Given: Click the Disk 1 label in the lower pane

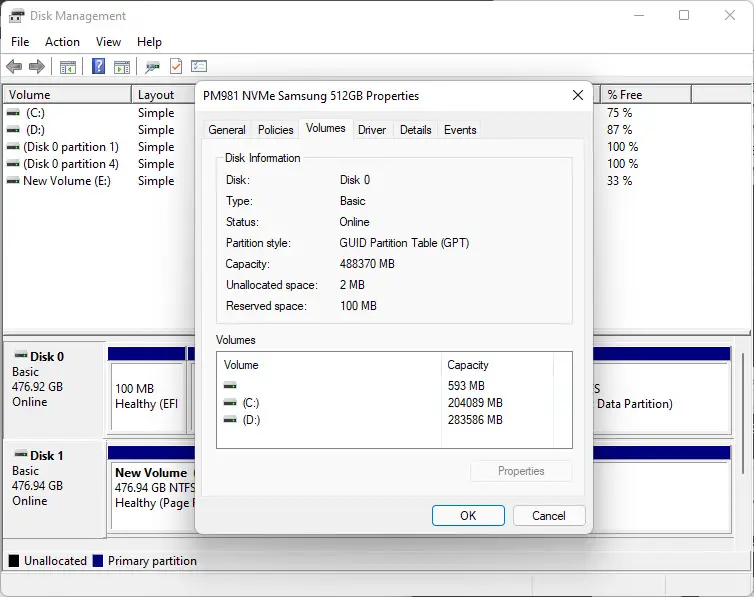Looking at the screenshot, I should [46, 455].
